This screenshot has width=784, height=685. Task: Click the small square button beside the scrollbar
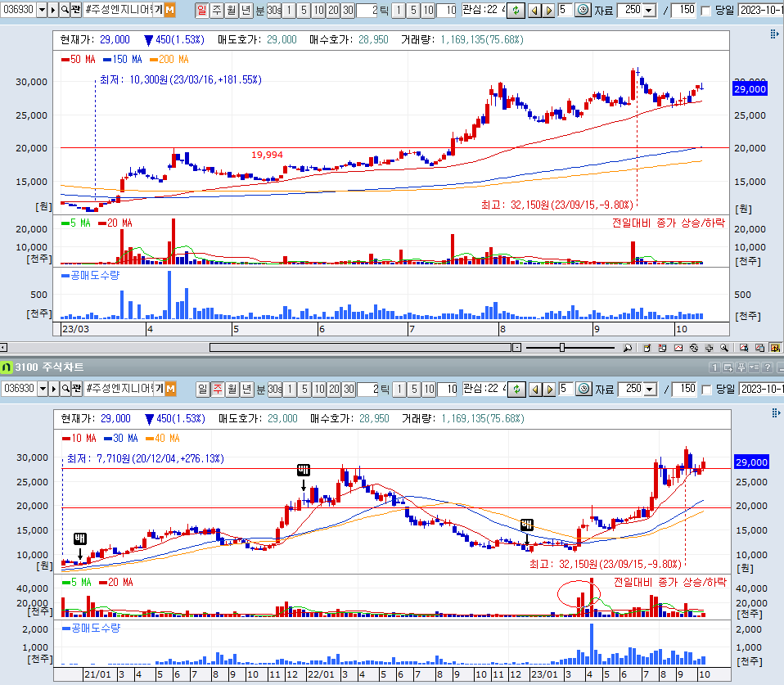click(x=517, y=347)
